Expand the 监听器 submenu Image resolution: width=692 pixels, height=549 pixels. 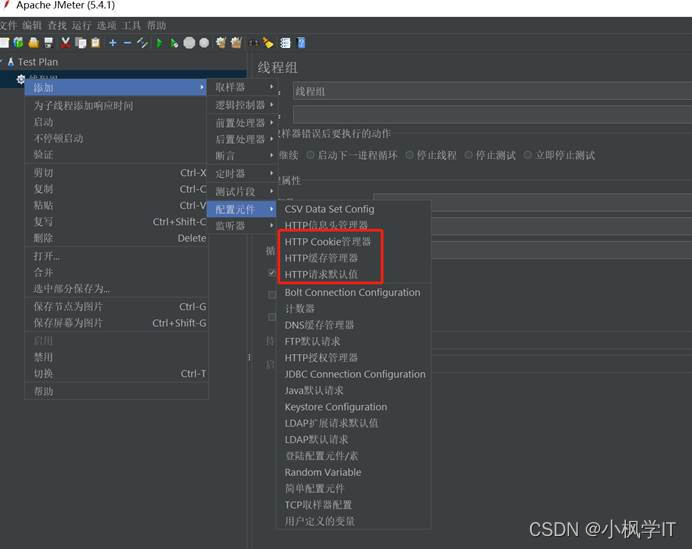click(x=244, y=226)
